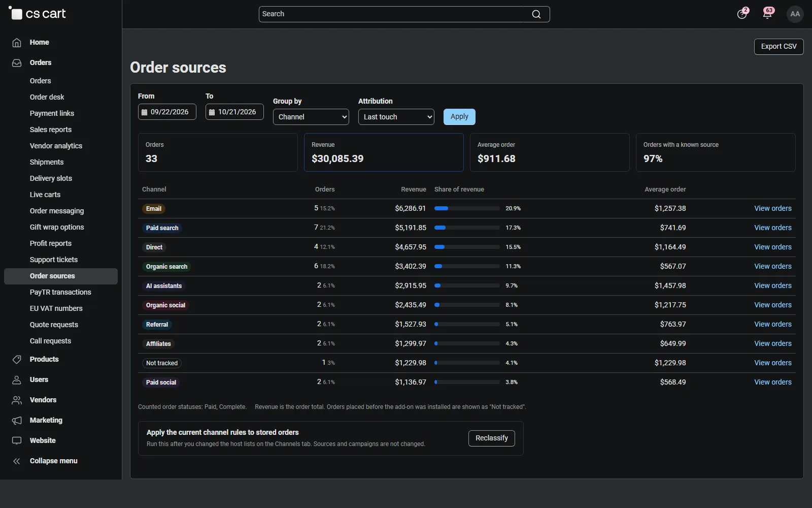Click the search magnifier icon
This screenshot has width=812, height=508.
coord(536,14)
